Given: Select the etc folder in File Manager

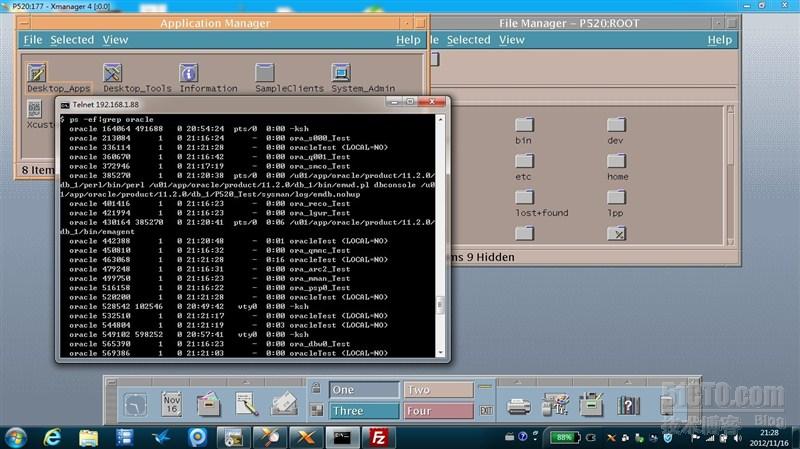Looking at the screenshot, I should coord(524,161).
